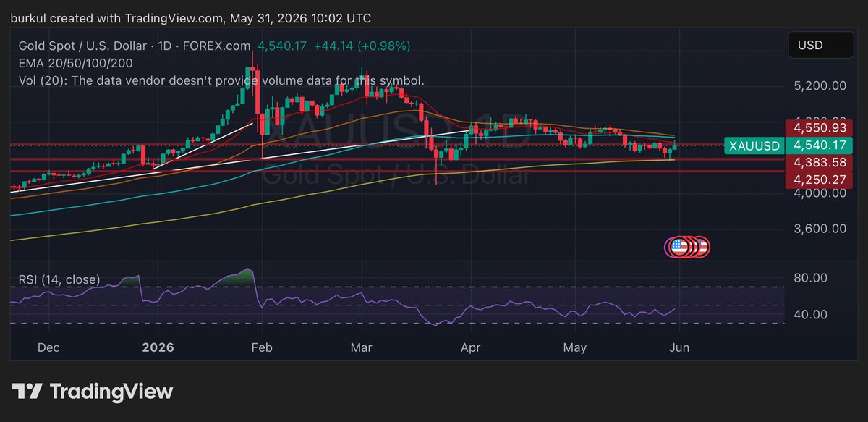Select the 4,550.93 red price label
The image size is (868, 422).
coord(820,129)
